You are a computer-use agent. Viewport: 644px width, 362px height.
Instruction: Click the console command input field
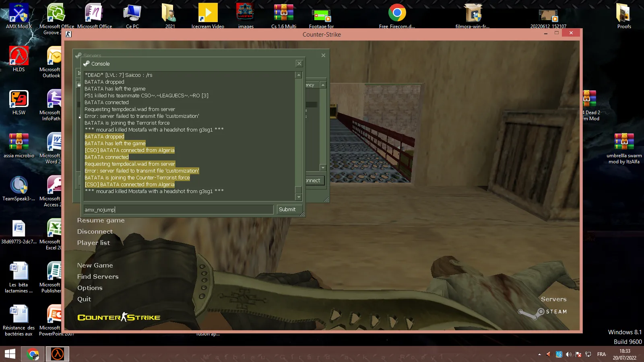click(178, 210)
